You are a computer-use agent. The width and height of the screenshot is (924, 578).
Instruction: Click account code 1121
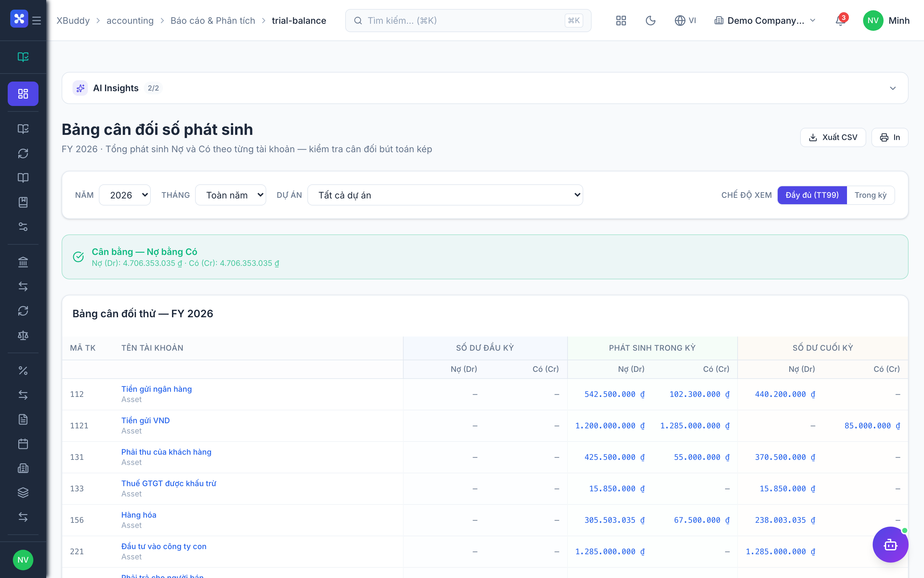click(79, 426)
